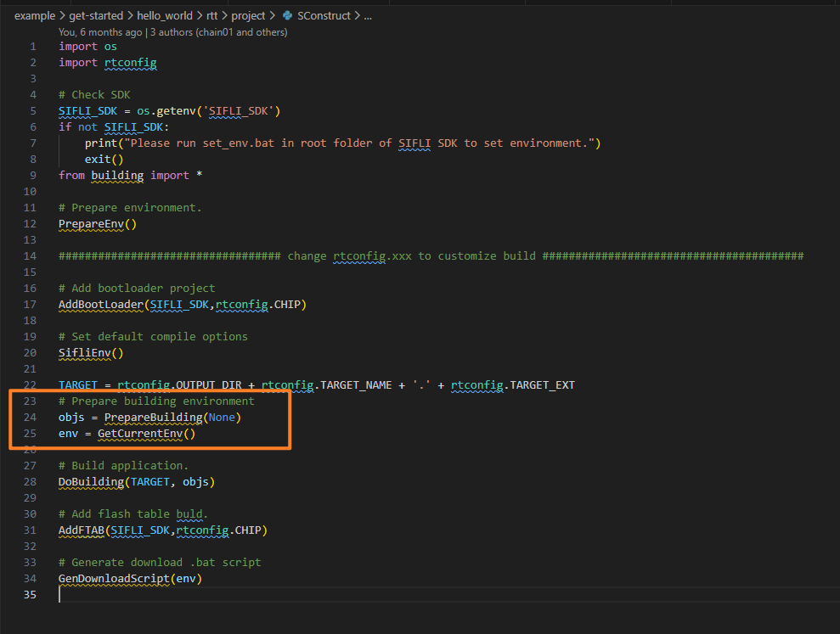Viewport: 840px width, 634px height.
Task: Click line number 1 in the gutter
Action: (33, 47)
